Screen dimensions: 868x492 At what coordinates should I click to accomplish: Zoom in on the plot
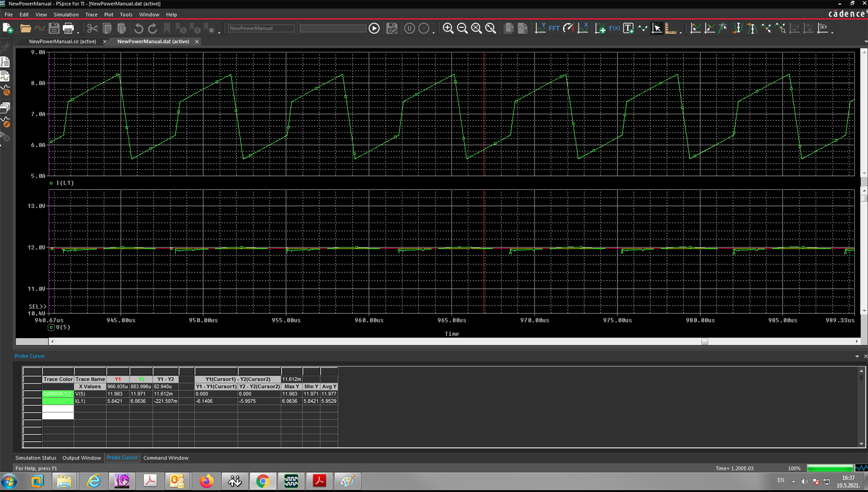click(448, 28)
